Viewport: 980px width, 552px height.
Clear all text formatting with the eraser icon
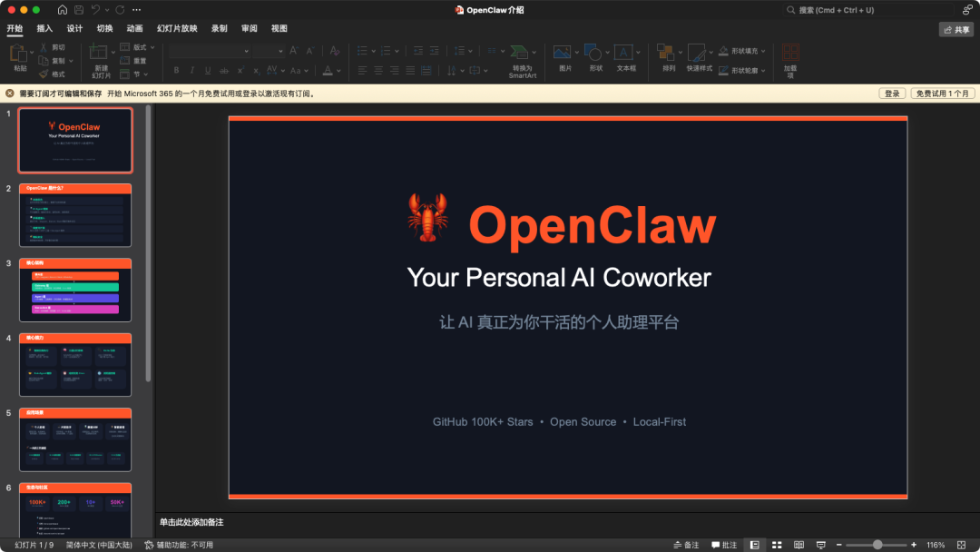click(334, 51)
